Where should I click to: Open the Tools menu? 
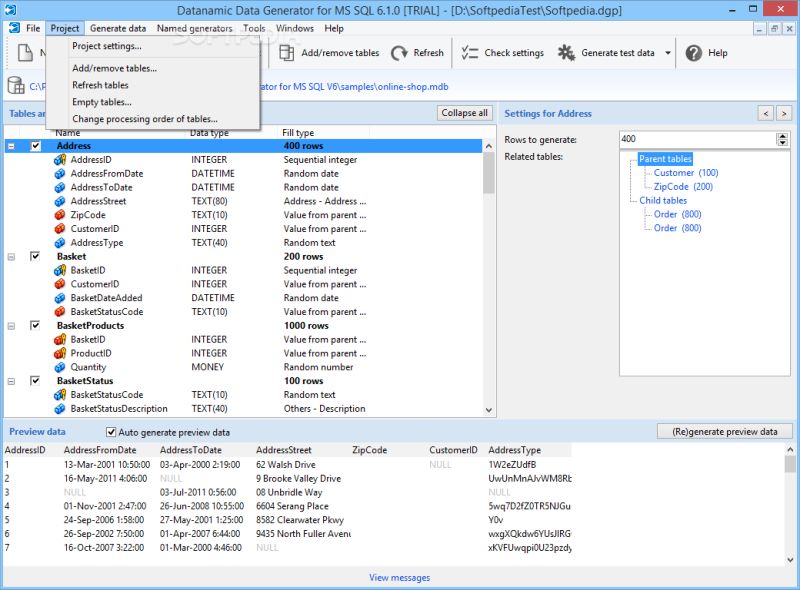[255, 28]
